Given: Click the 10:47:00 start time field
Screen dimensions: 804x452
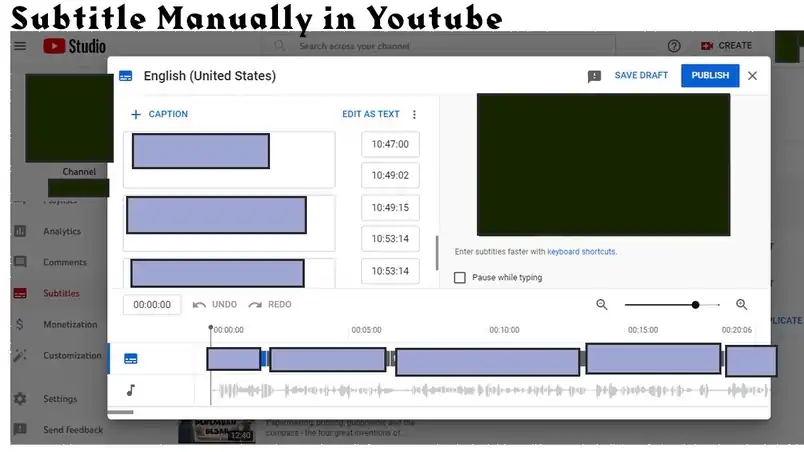Looking at the screenshot, I should click(x=390, y=144).
